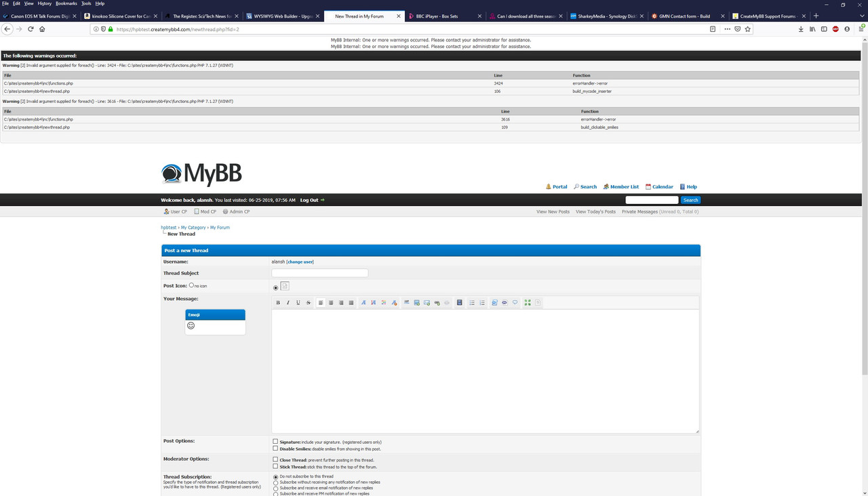Viewport: 868px width, 496px height.
Task: Apply strikethrough formatting in editor toolbar
Action: [x=309, y=302]
